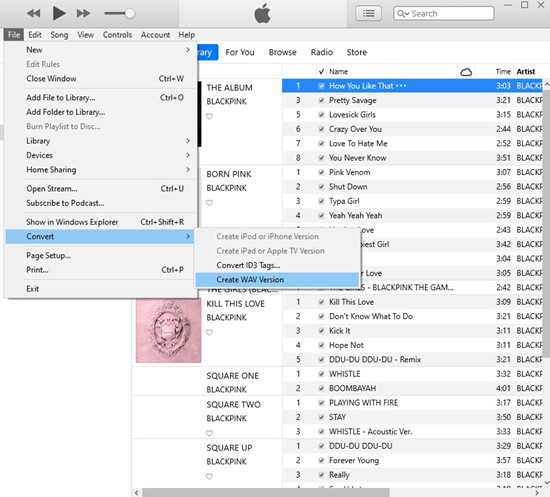This screenshot has width=550, height=497.
Task: Uncheck the Lovesick Girls checkbox
Action: [x=321, y=115]
